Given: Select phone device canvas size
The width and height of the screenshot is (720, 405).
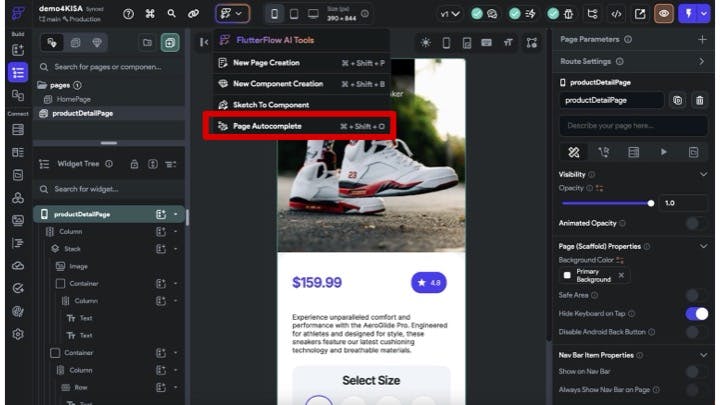Looking at the screenshot, I should point(274,14).
